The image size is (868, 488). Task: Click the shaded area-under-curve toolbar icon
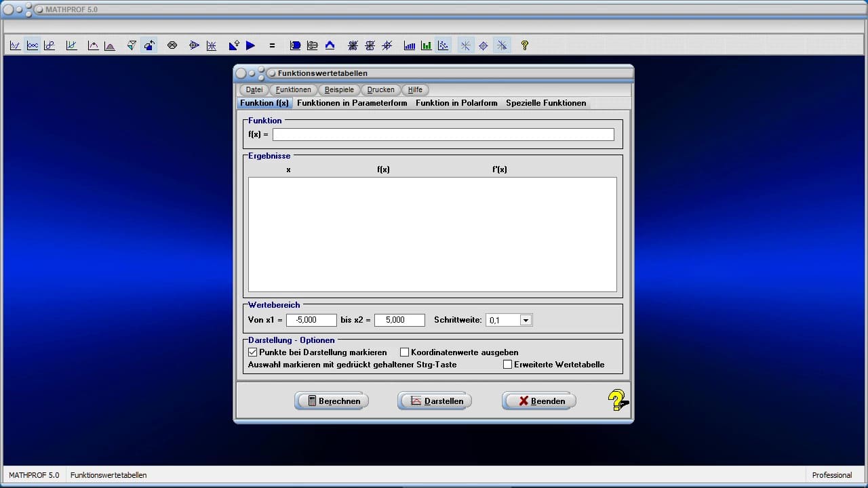pyautogui.click(x=110, y=45)
